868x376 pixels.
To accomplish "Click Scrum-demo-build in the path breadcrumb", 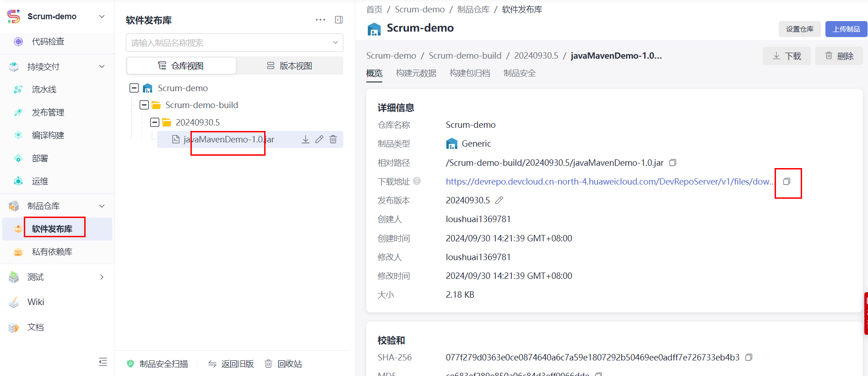I will tap(465, 55).
